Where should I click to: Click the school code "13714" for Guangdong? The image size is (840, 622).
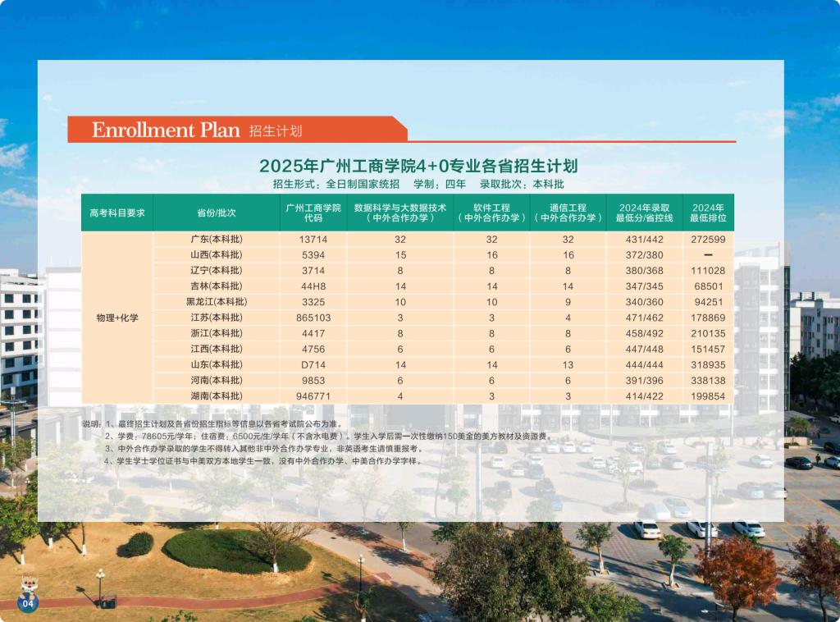tap(313, 240)
